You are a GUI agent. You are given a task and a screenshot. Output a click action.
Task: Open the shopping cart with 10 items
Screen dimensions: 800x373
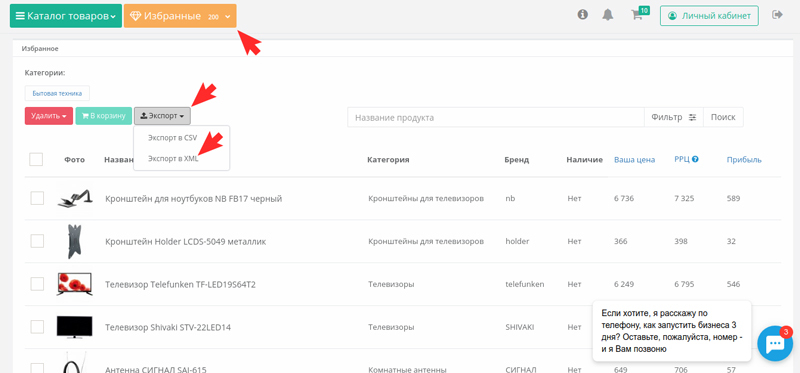pos(639,14)
